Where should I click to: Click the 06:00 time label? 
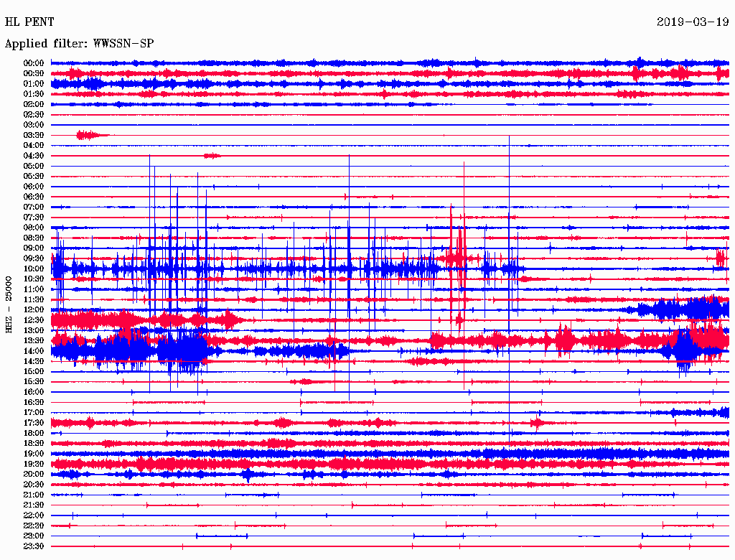click(34, 186)
